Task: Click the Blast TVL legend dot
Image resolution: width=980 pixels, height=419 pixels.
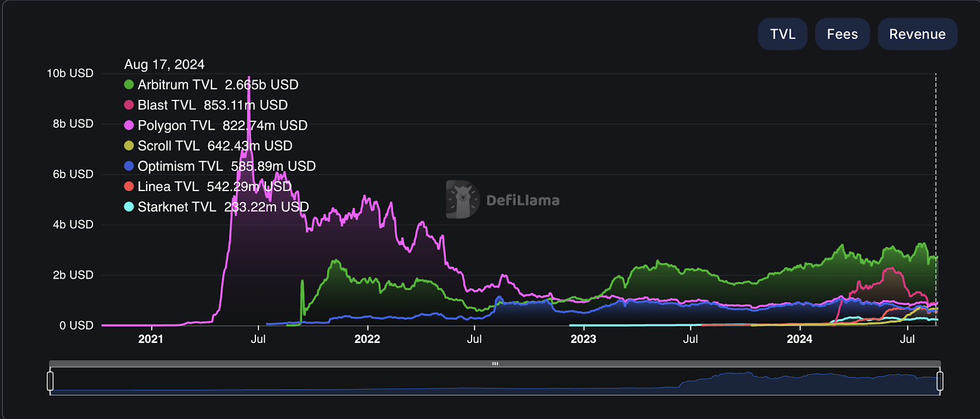Action: [129, 105]
